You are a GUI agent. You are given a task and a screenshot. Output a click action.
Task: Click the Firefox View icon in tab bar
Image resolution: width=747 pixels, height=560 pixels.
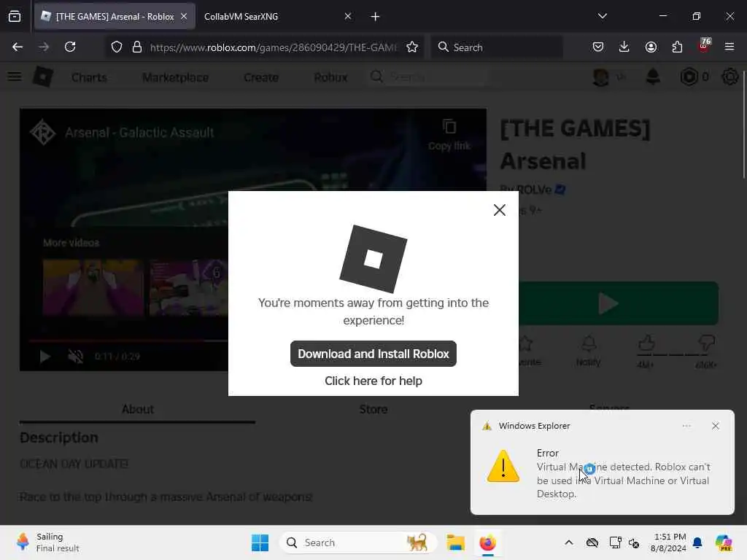click(x=15, y=16)
